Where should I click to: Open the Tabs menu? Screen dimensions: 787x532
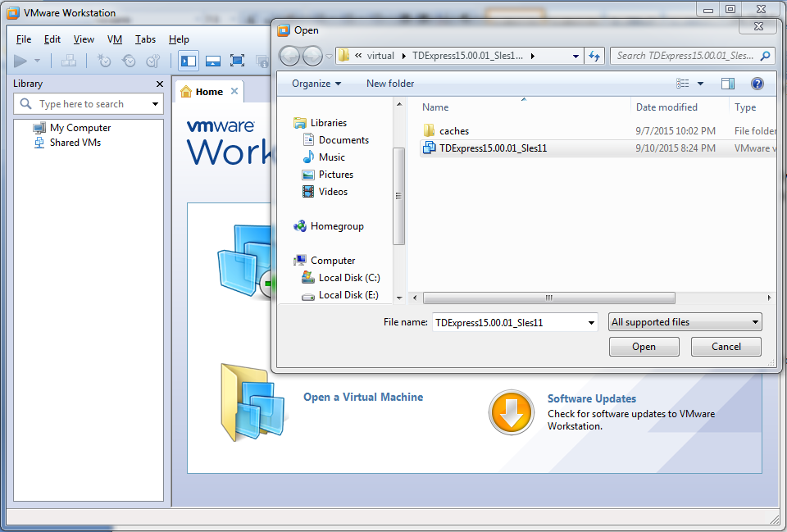point(145,39)
